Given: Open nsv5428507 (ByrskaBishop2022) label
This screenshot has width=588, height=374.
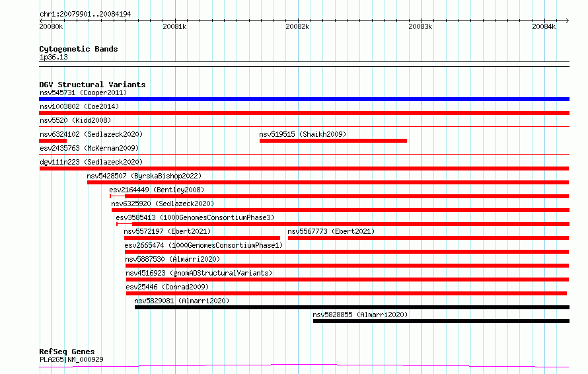Looking at the screenshot, I should 144,176.
